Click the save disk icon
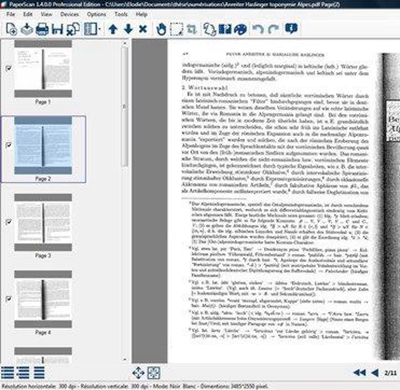Image resolution: width=400 pixels, height=390 pixels. [57, 29]
